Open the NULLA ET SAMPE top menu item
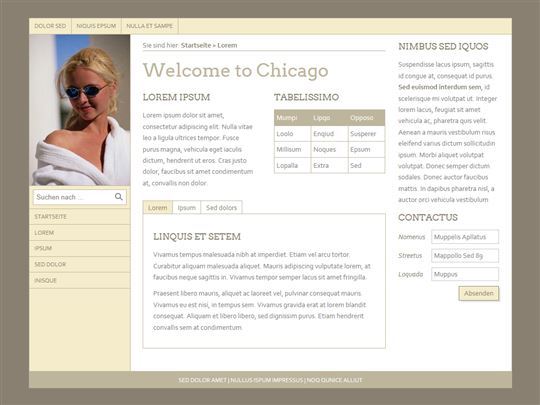The image size is (540, 405). 149,26
